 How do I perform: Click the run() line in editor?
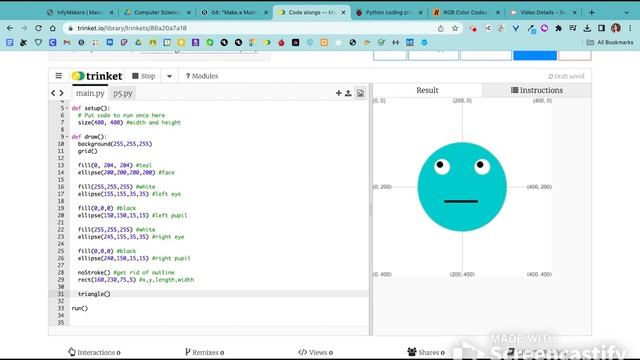point(80,308)
